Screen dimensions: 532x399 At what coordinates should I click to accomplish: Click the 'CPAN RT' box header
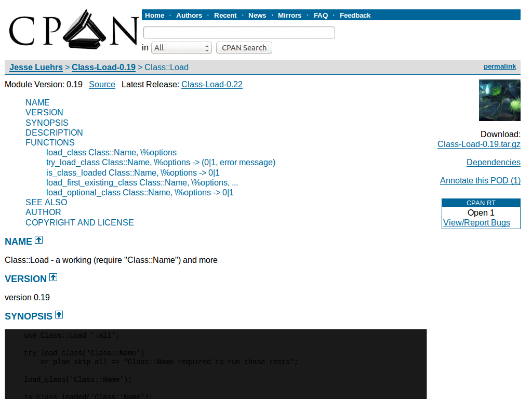pyautogui.click(x=481, y=203)
